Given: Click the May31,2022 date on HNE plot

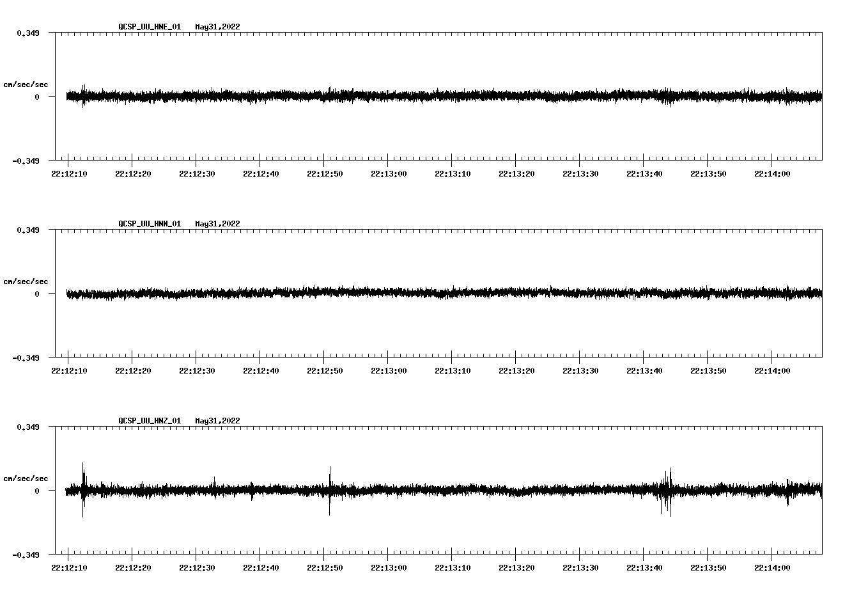Looking at the screenshot, I should click(218, 27).
